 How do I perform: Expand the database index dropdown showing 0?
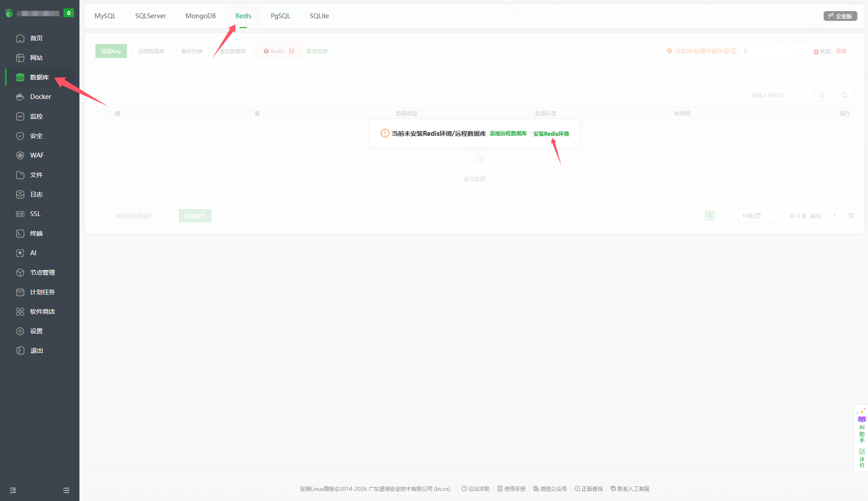click(773, 51)
